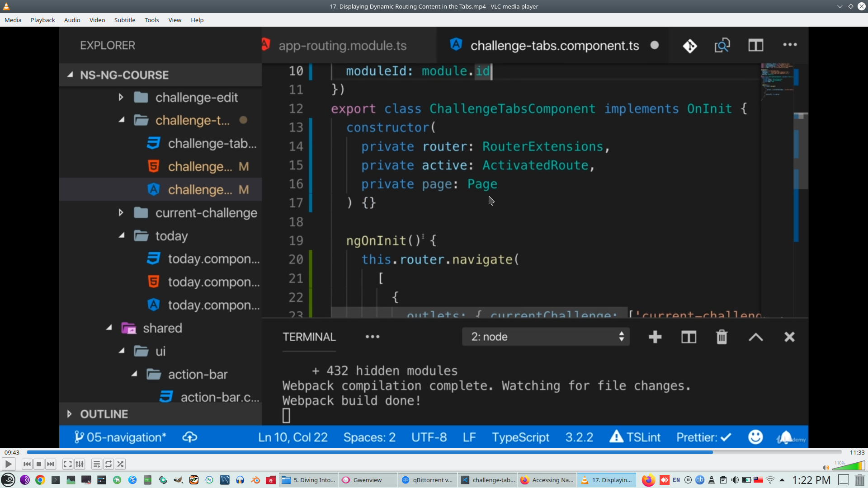This screenshot has height=488, width=868.
Task: Open the Subtitle menu
Action: tap(124, 20)
